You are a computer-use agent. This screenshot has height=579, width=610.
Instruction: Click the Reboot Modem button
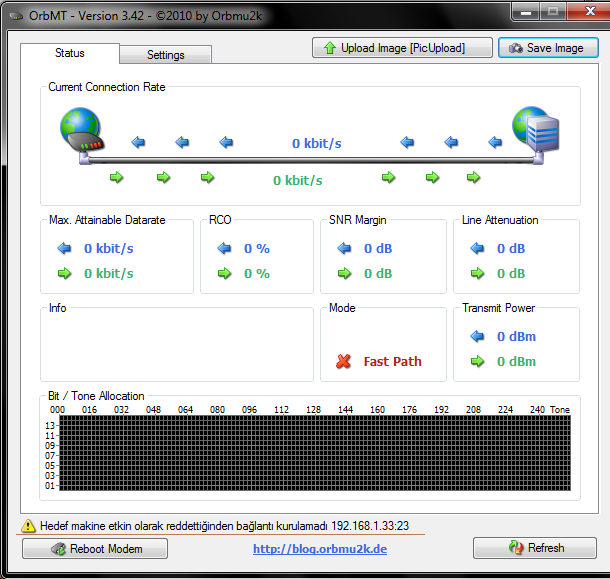pyautogui.click(x=95, y=549)
